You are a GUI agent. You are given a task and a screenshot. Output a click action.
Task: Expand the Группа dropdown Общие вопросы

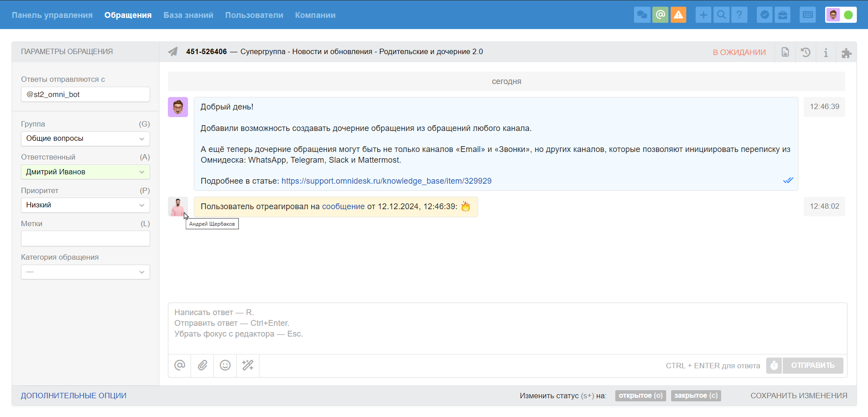pyautogui.click(x=85, y=139)
